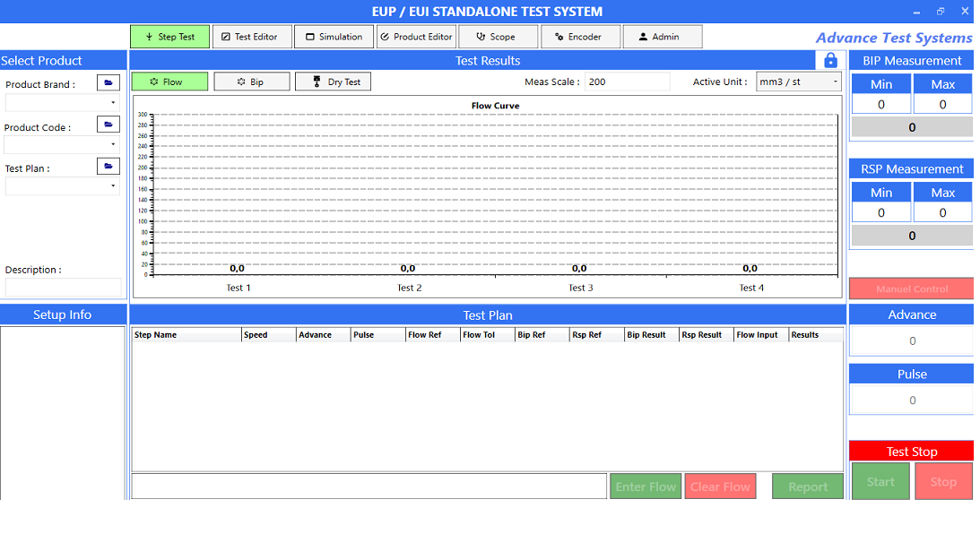The image size is (980, 551).
Task: Click the Step Name column header
Action: tap(186, 335)
